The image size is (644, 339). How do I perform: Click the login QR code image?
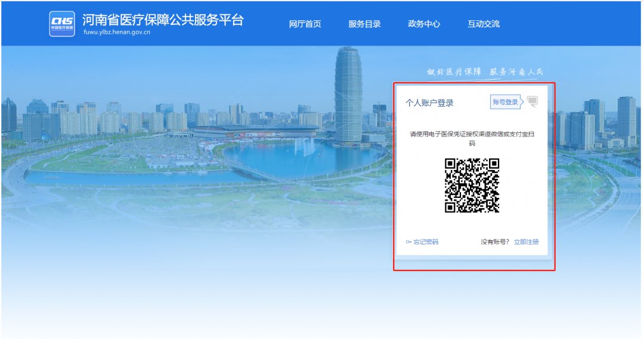[x=472, y=185]
